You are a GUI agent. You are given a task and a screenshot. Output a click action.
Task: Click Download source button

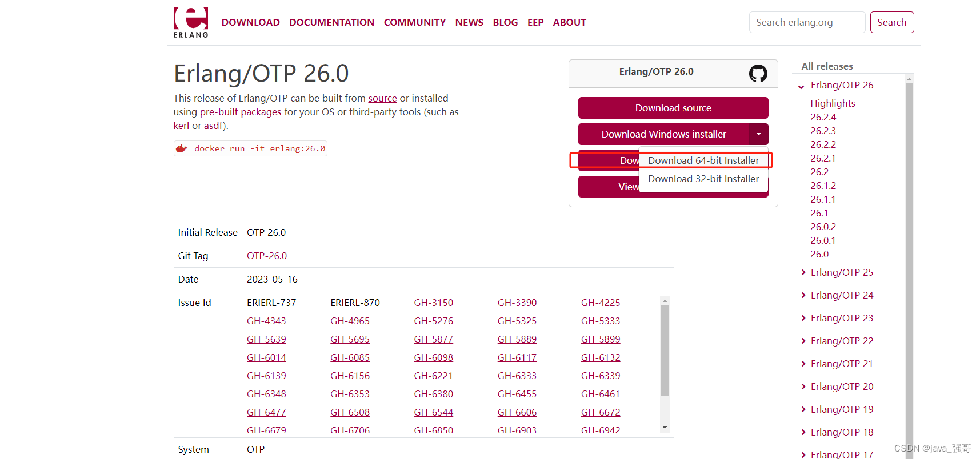click(x=673, y=108)
